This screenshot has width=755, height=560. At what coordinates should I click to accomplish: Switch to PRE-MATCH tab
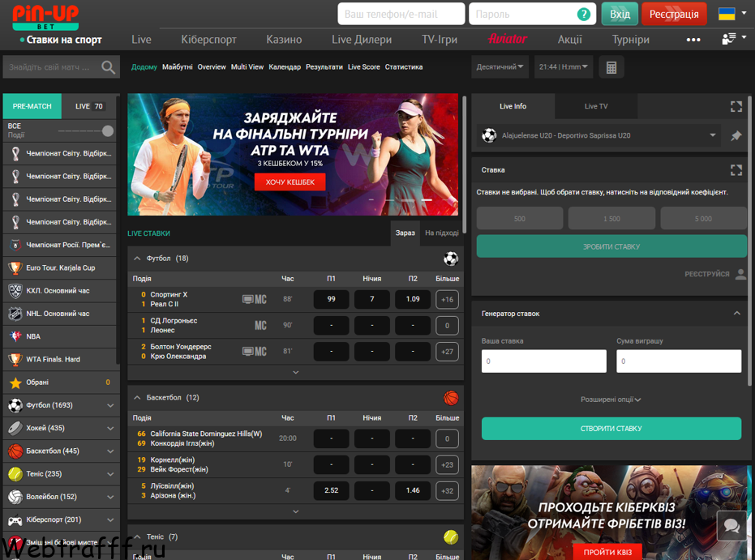coord(32,106)
